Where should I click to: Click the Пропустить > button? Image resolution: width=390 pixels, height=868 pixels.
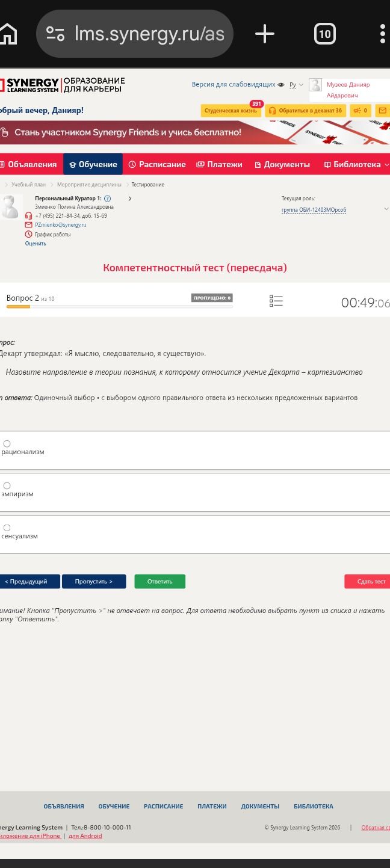point(94,582)
